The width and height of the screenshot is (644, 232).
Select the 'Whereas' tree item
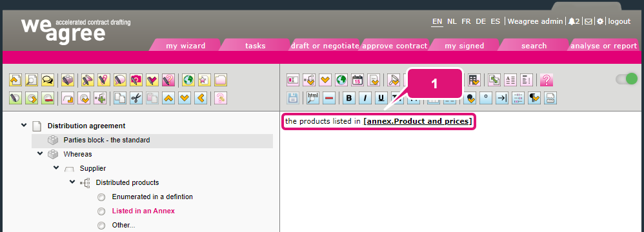pos(77,154)
